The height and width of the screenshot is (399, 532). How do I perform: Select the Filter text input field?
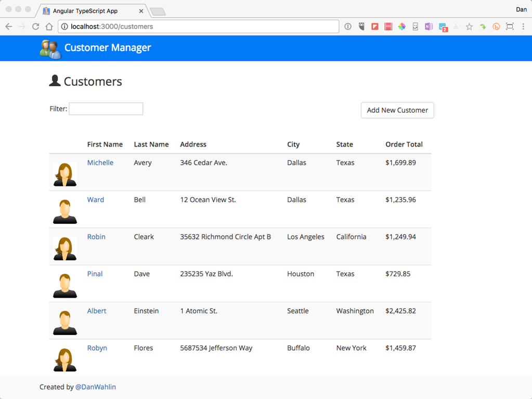[106, 109]
